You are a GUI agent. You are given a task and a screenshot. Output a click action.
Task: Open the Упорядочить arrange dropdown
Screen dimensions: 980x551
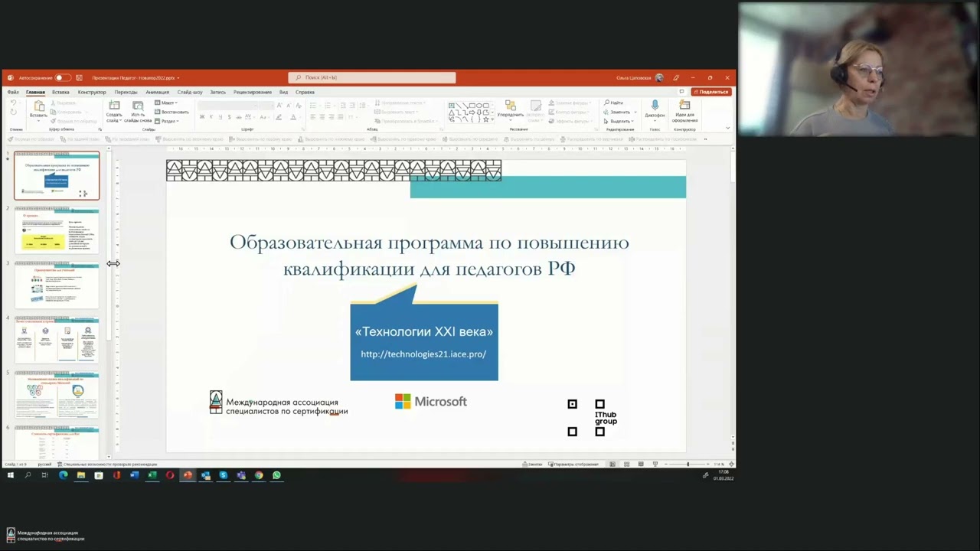(x=510, y=109)
